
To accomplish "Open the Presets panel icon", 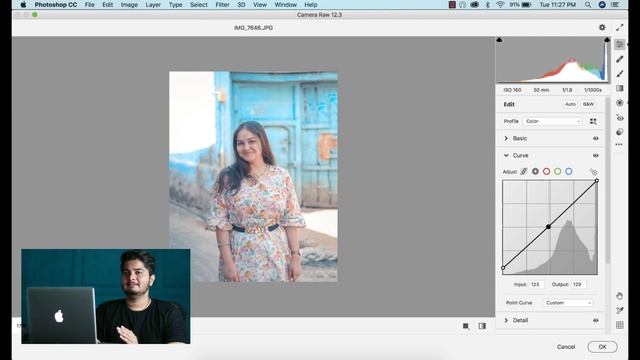I will coord(620,132).
